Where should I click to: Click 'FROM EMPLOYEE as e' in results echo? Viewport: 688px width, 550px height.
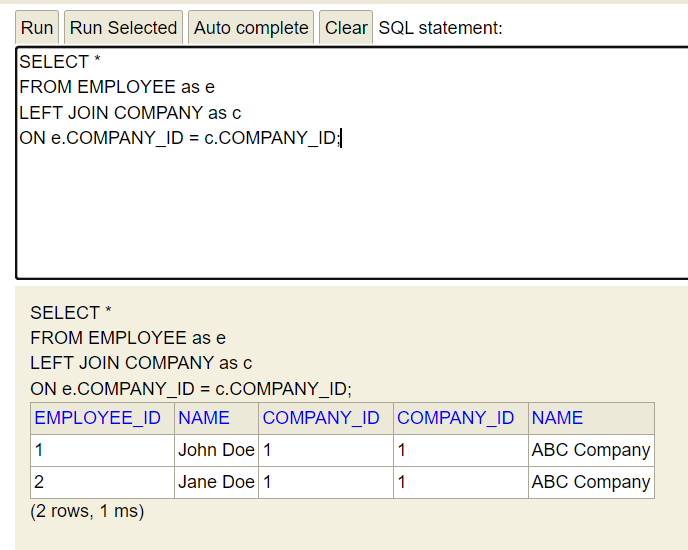128,338
